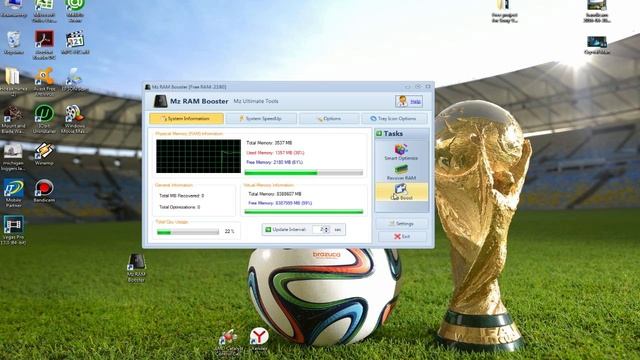Viewport: 640px width, 360px height.
Task: Select the Total Memory 3537 MB text
Action: coord(269,143)
